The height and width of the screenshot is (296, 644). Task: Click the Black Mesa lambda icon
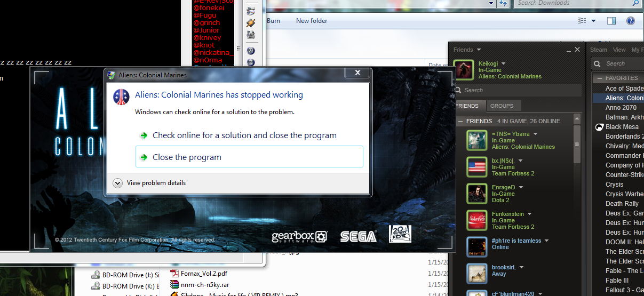point(599,127)
